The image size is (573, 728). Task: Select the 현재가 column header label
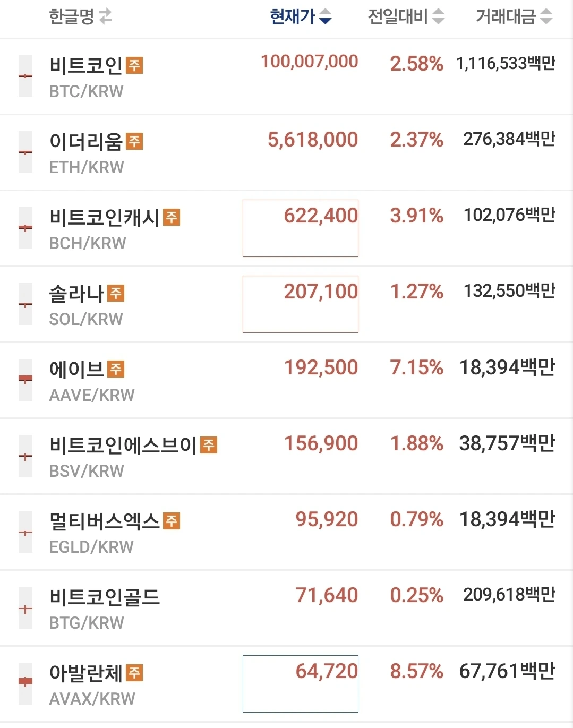293,17
